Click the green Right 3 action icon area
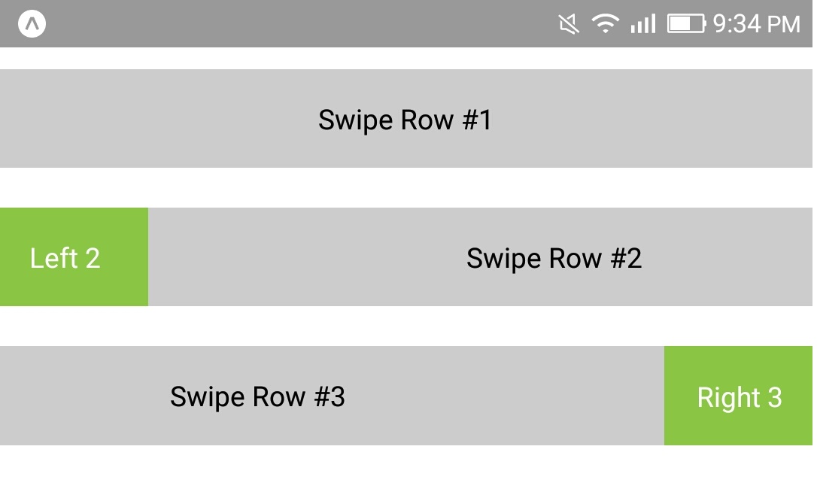This screenshot has height=504, width=817. pyautogui.click(x=738, y=396)
